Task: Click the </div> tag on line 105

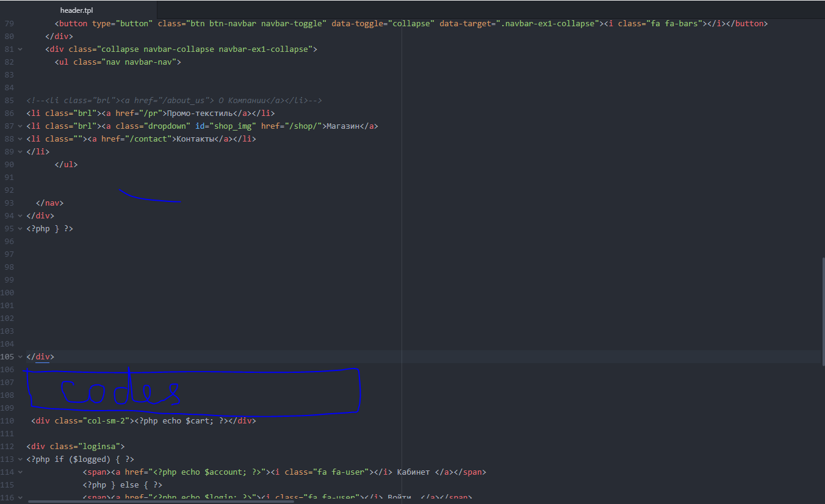Action: coord(40,356)
